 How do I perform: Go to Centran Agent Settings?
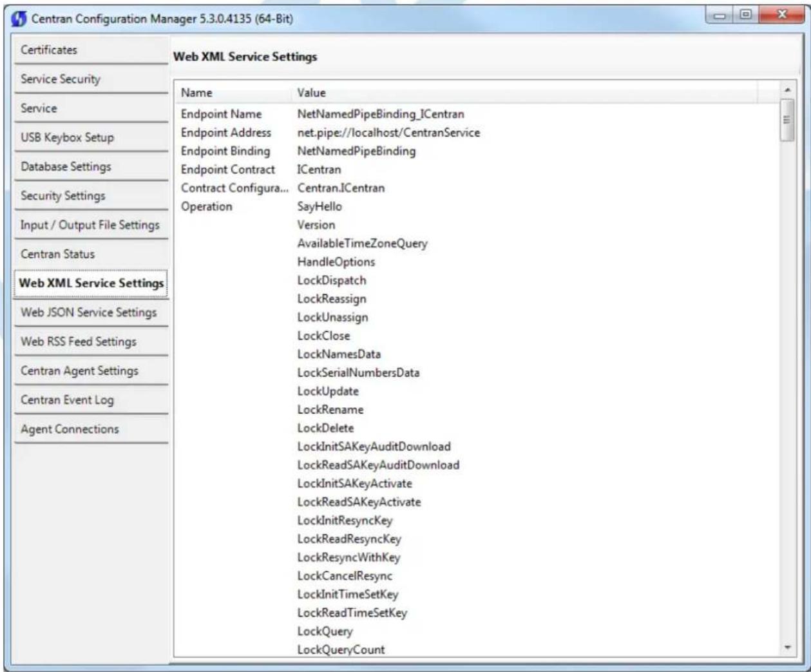tap(90, 370)
